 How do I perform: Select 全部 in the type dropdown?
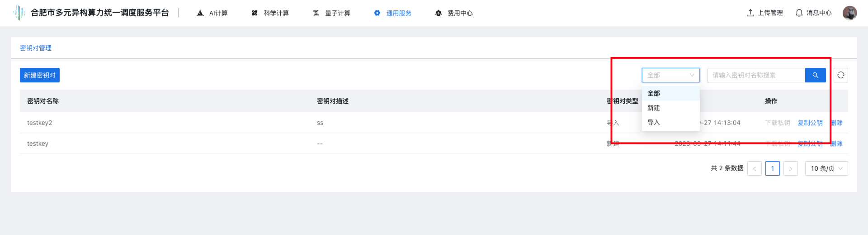(x=654, y=93)
